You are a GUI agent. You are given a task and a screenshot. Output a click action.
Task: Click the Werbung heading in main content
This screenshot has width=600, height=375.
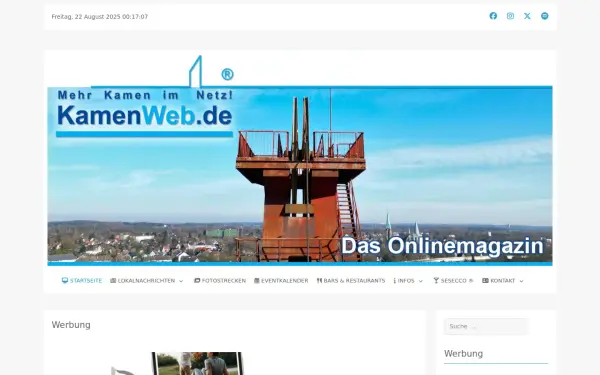click(x=71, y=325)
